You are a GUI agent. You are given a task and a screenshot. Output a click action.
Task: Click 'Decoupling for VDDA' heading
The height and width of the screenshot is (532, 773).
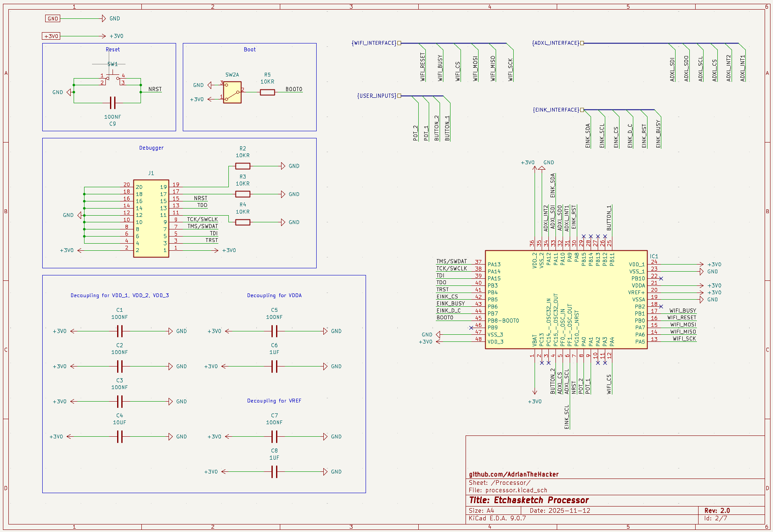(274, 295)
